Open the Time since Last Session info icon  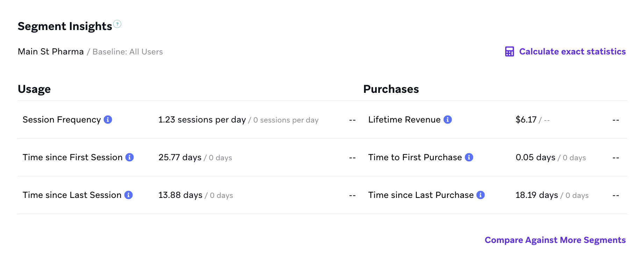click(129, 195)
